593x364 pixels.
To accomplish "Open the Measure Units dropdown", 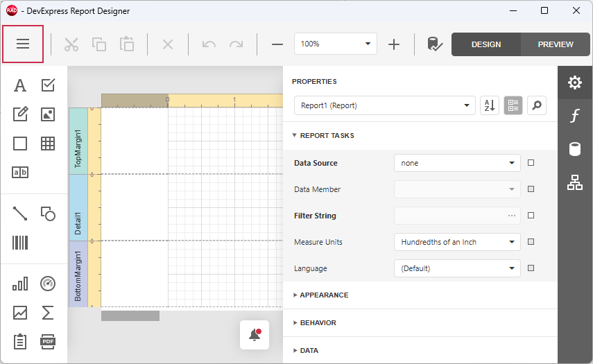I will (457, 242).
